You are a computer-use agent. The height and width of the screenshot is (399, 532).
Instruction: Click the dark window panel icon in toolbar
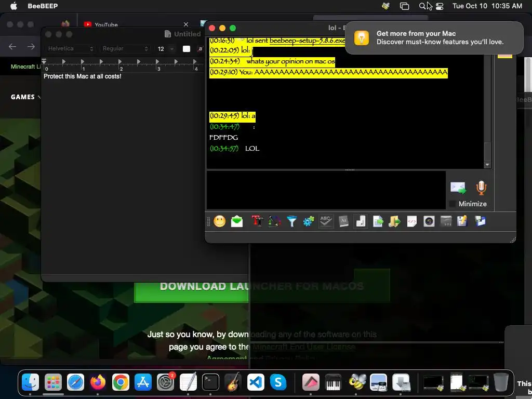446,221
